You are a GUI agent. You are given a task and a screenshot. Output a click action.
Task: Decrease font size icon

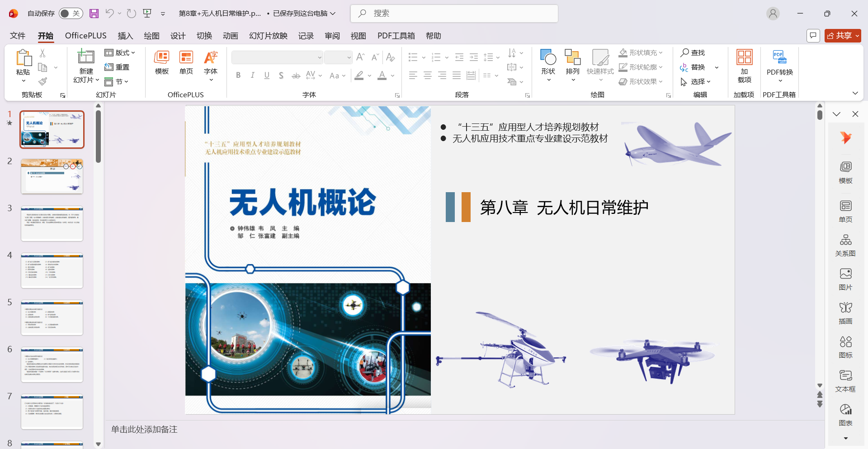[x=375, y=57]
